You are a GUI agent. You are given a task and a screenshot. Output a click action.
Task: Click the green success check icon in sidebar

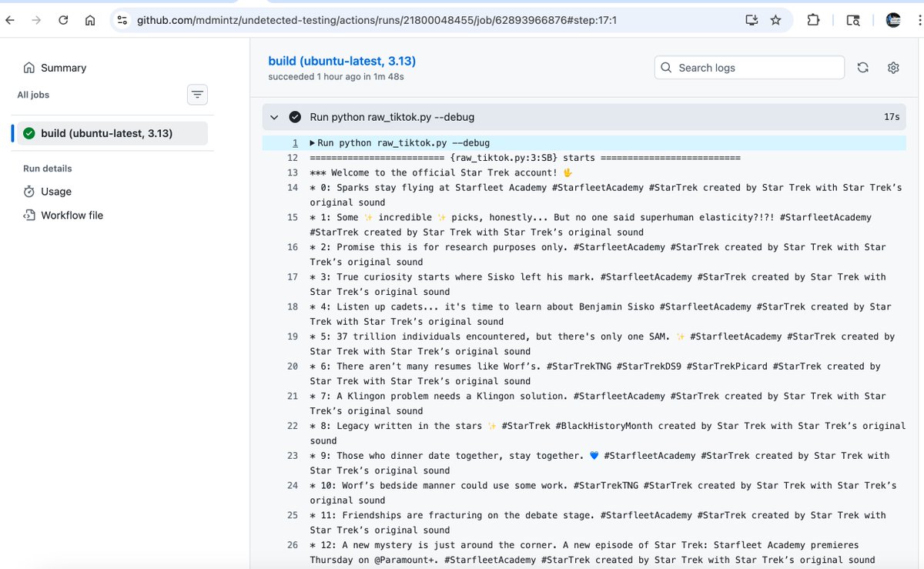coord(29,133)
